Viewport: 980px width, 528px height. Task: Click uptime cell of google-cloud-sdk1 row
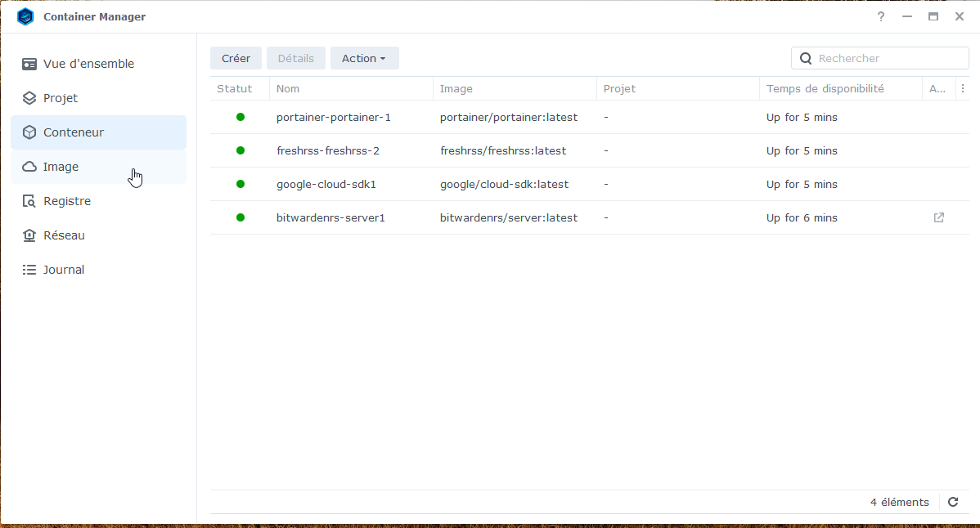click(802, 185)
